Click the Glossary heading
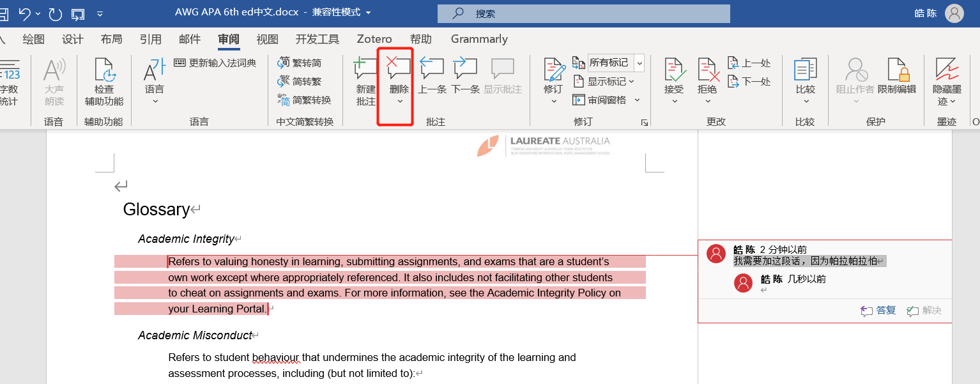 157,209
